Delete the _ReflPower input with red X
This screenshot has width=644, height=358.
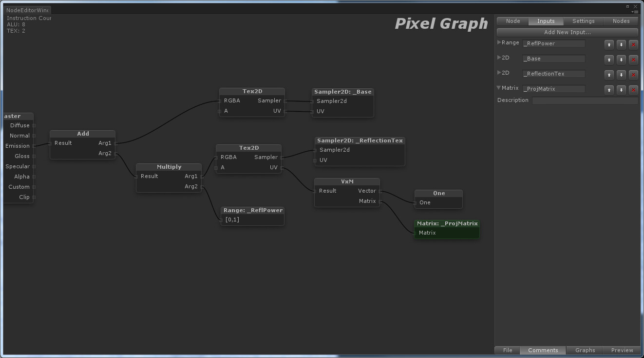633,44
